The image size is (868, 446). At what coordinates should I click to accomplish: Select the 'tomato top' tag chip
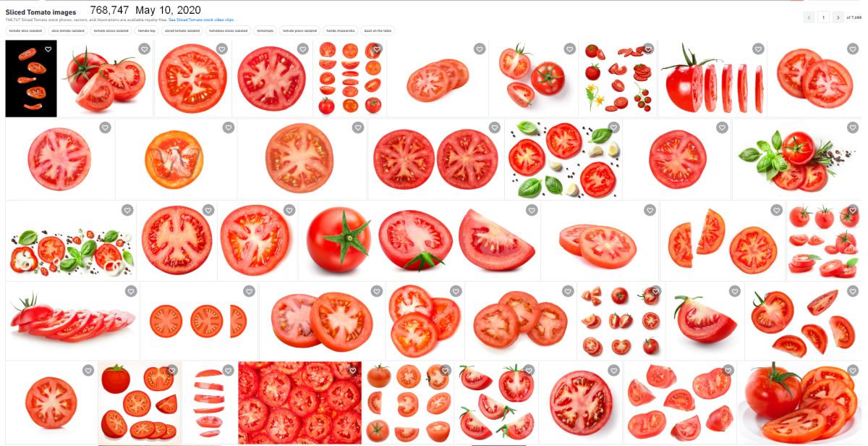tap(147, 31)
